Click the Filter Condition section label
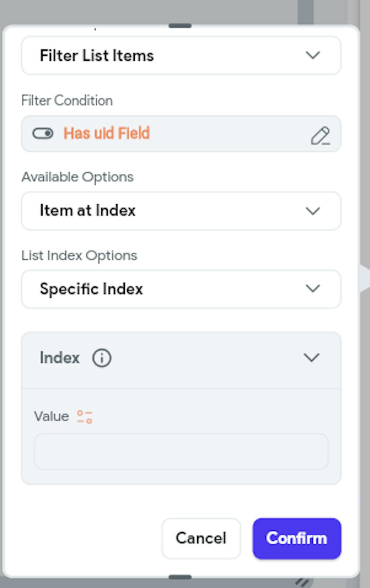Viewport: 370px width, 588px height. (67, 100)
